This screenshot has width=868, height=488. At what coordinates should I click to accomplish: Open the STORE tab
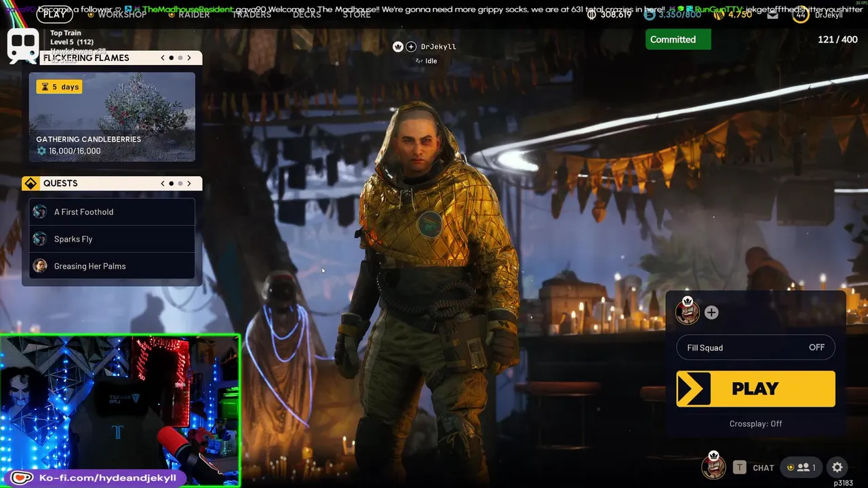357,14
